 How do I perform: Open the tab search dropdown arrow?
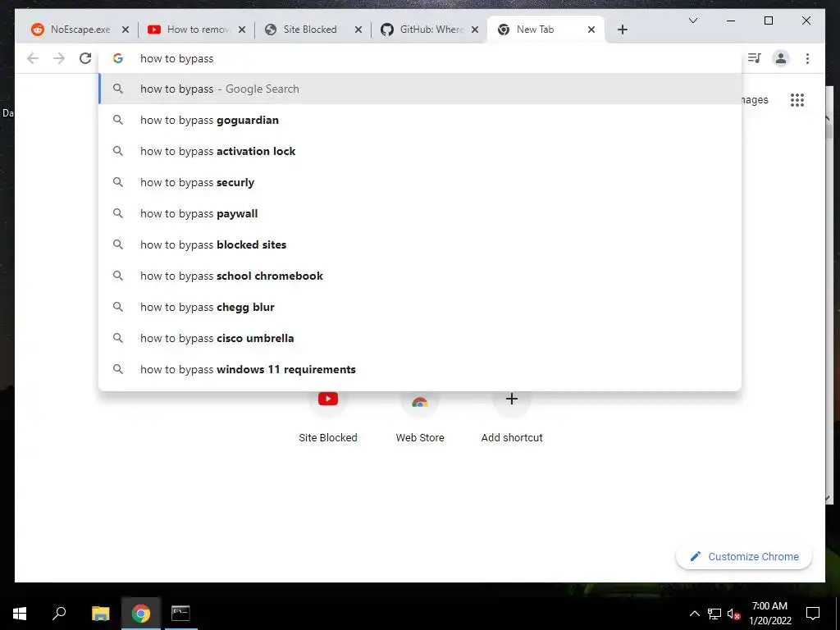[x=692, y=21]
